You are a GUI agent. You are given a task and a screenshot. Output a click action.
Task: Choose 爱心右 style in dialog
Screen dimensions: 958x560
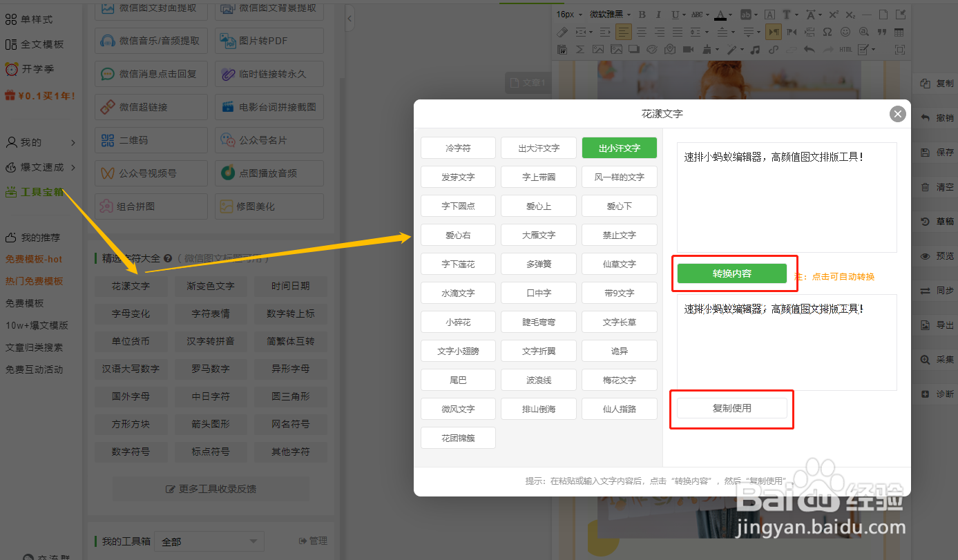458,235
